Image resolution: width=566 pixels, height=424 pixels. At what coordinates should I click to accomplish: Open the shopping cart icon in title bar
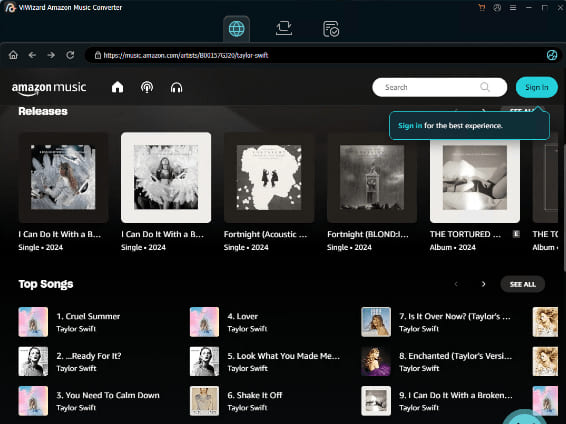(482, 8)
